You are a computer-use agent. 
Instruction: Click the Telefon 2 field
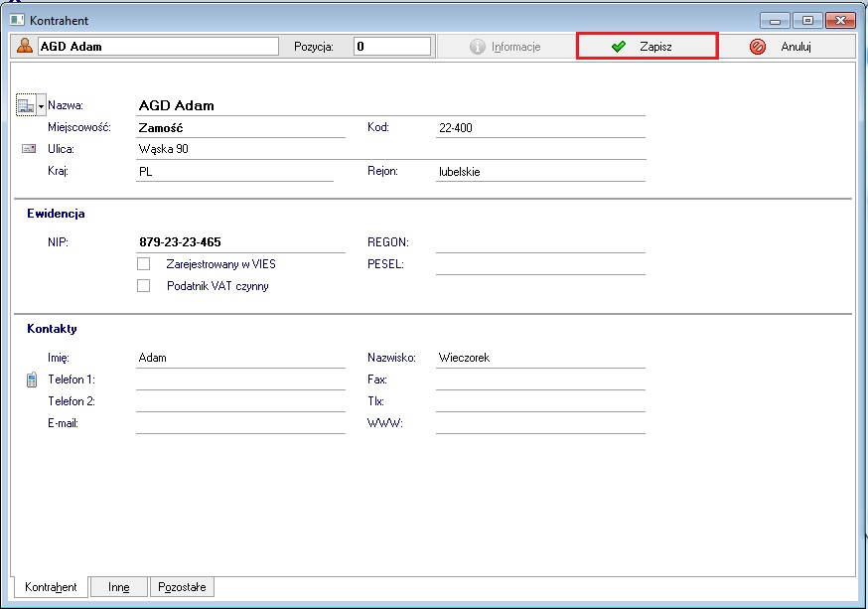click(240, 401)
